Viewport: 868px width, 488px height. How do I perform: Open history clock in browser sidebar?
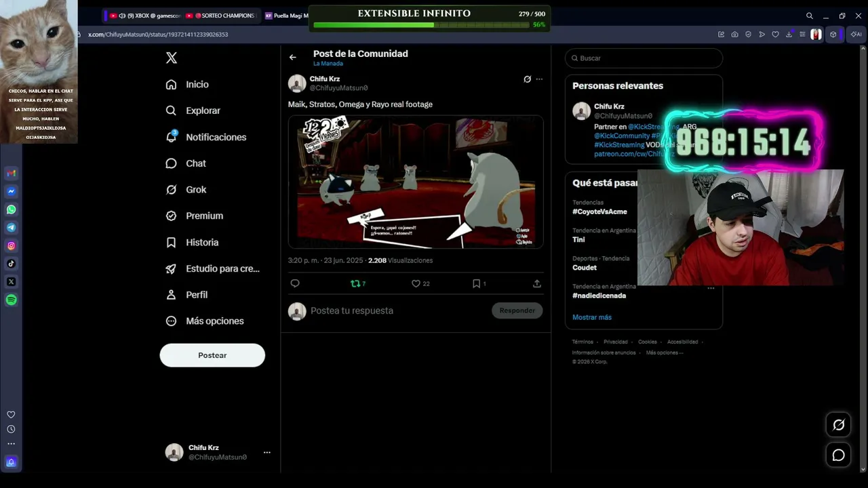pos(11,429)
